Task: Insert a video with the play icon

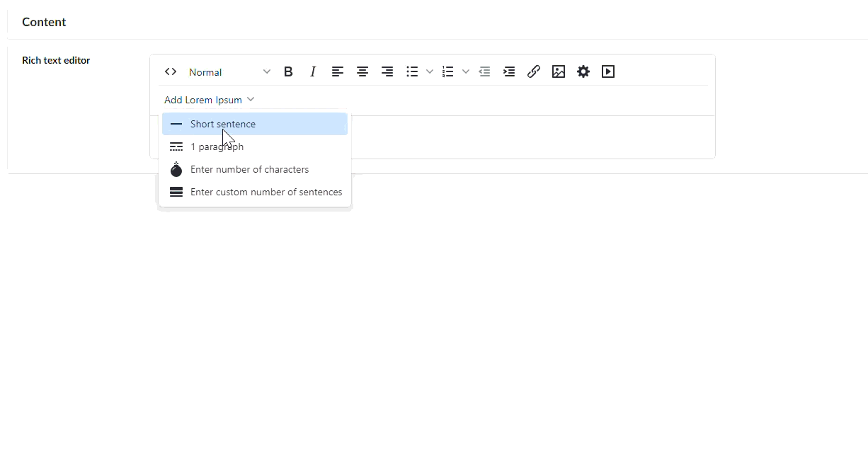Action: (x=608, y=71)
